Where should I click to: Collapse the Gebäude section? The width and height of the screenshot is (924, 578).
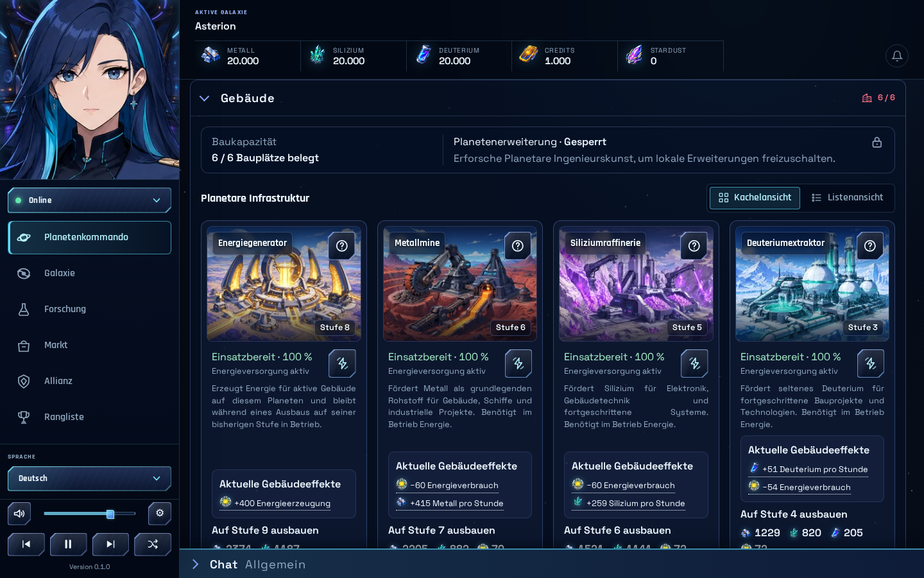[x=205, y=98]
